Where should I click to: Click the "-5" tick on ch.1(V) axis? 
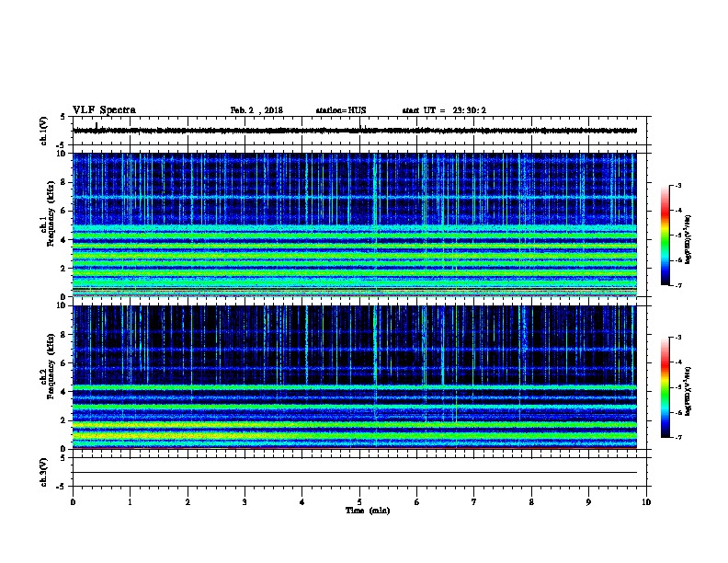click(63, 145)
